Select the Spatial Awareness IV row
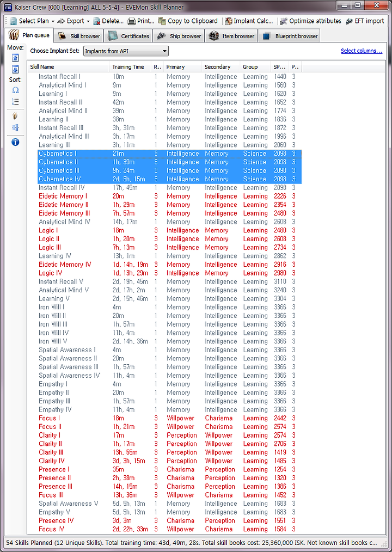 169,375
